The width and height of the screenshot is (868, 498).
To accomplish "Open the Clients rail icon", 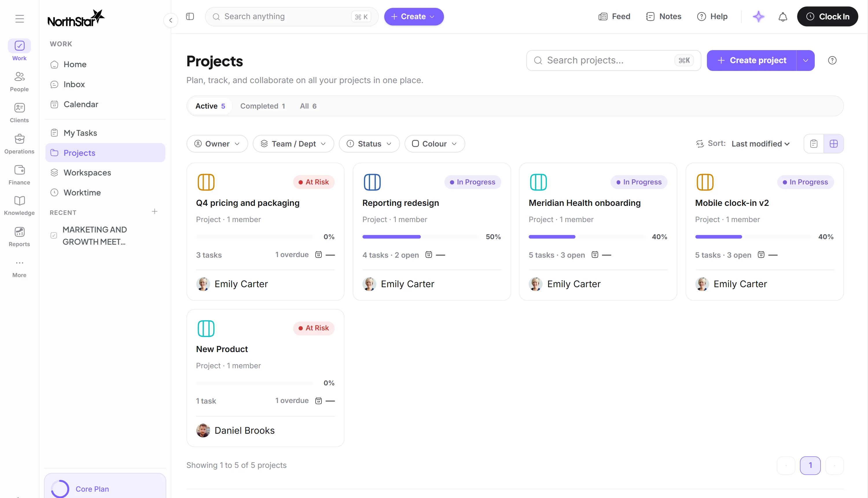I will (19, 108).
